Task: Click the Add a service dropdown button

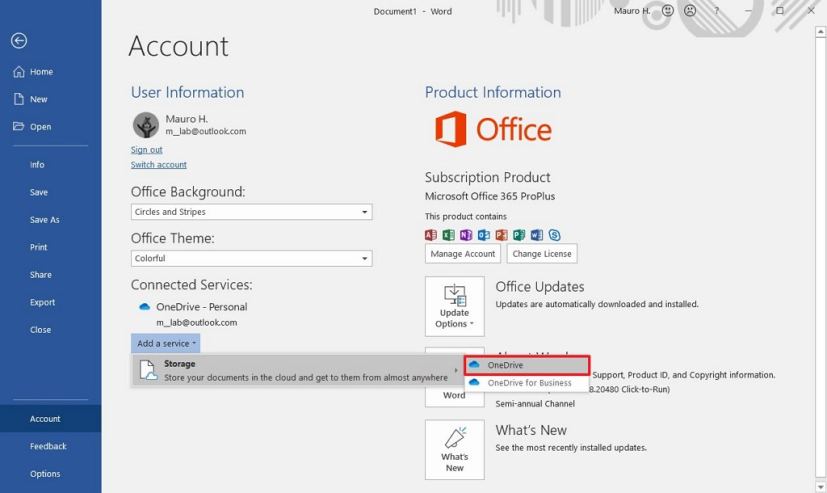Action: click(x=166, y=343)
